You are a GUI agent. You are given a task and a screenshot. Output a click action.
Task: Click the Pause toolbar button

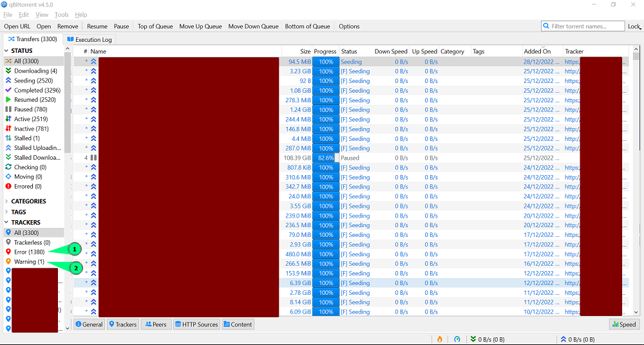tap(121, 26)
